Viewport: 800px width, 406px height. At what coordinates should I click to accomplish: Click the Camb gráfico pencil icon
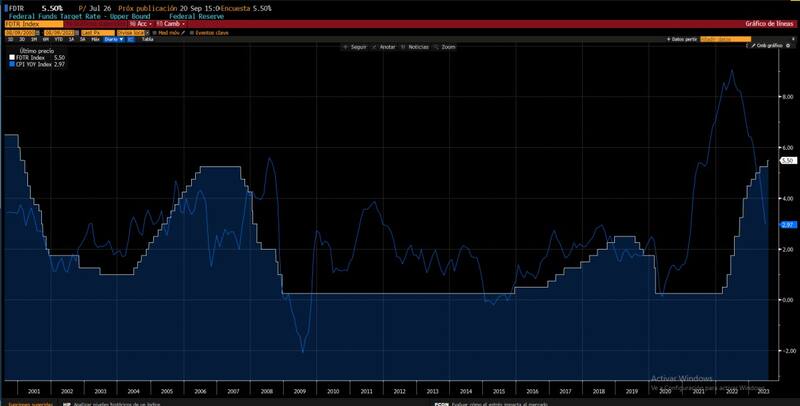tap(752, 46)
